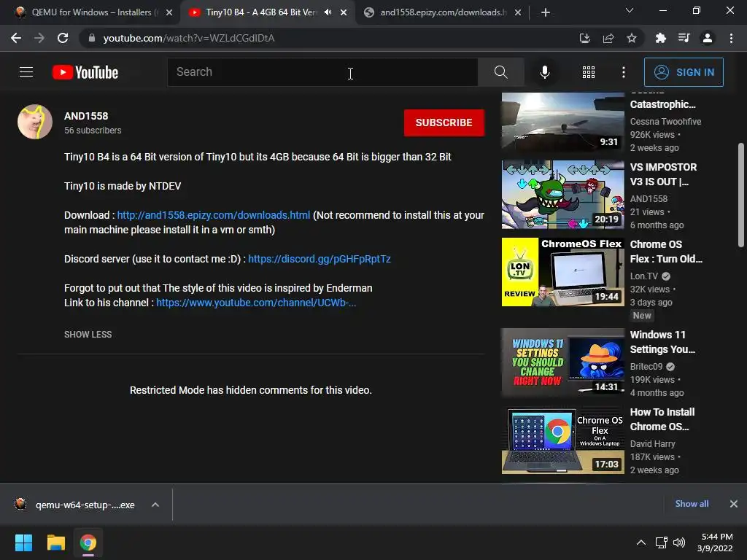Click into the YouTube Search field
Image resolution: width=747 pixels, height=560 pixels.
(322, 72)
